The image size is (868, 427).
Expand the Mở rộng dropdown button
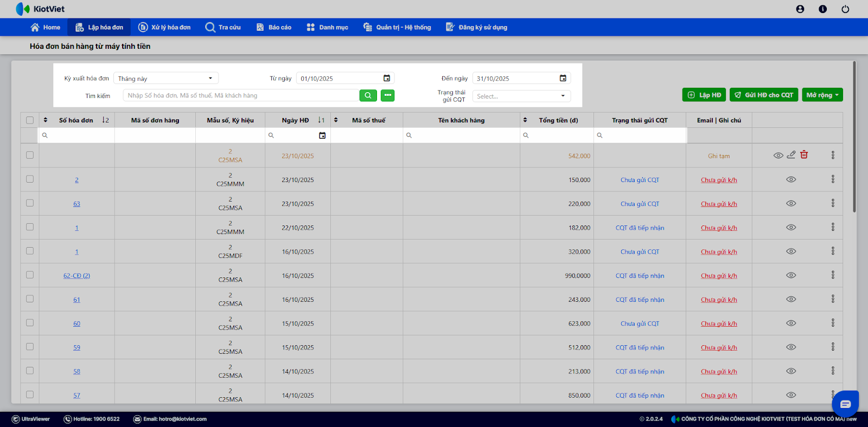coord(822,95)
